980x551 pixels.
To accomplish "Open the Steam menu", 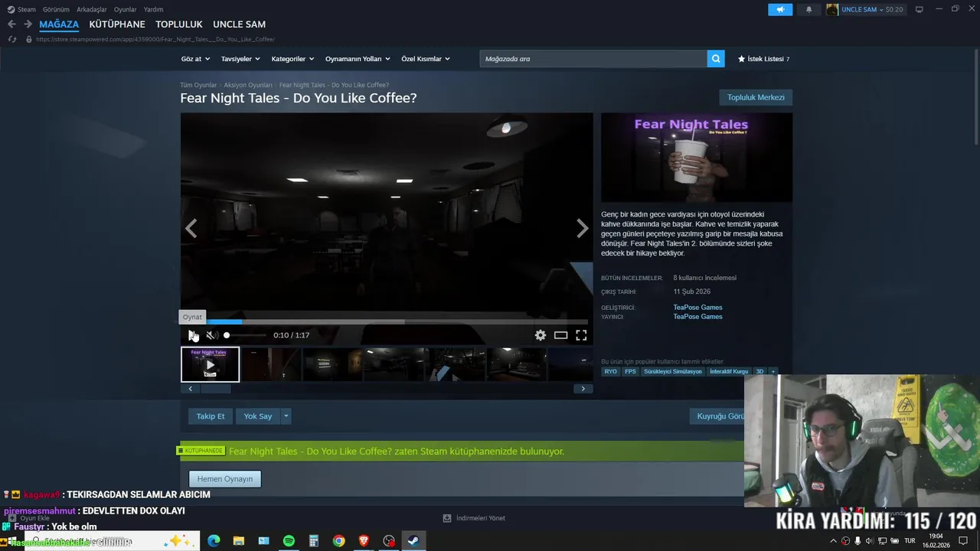I will click(x=22, y=9).
